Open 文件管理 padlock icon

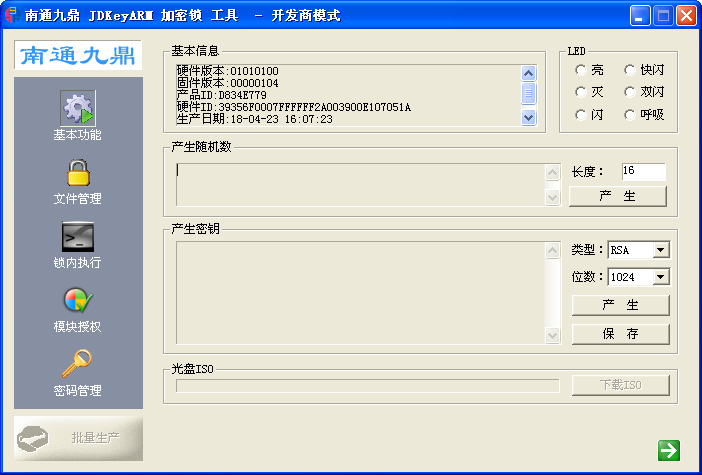[x=78, y=172]
